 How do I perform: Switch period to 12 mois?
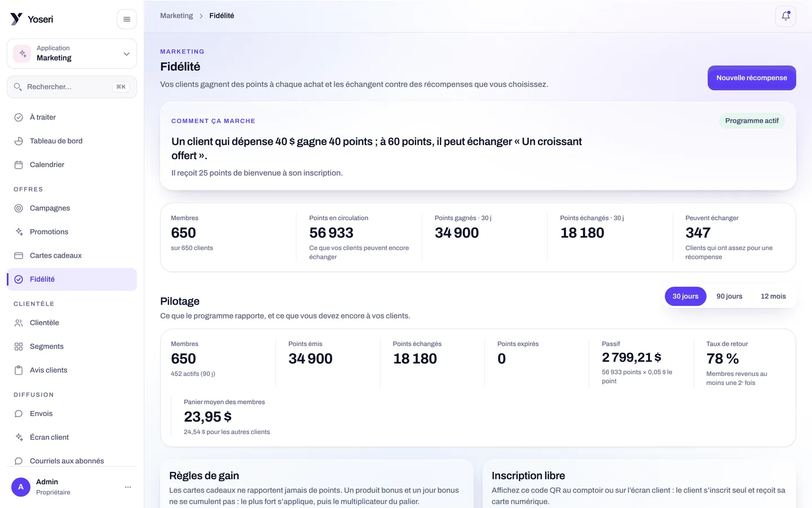pos(773,296)
